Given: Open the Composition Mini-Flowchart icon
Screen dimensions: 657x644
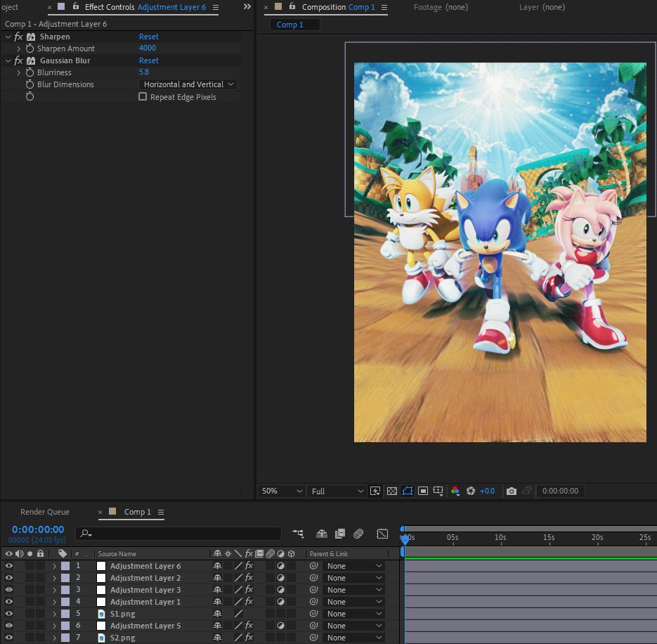Looking at the screenshot, I should (x=299, y=534).
